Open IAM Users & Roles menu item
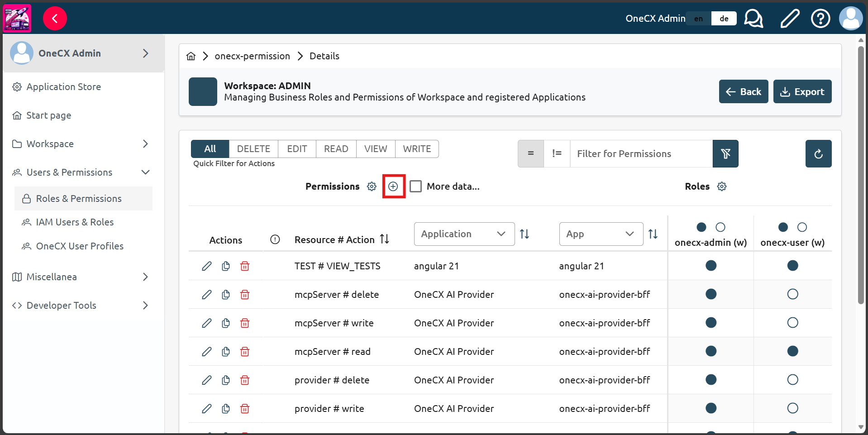Image resolution: width=868 pixels, height=435 pixels. click(x=75, y=222)
